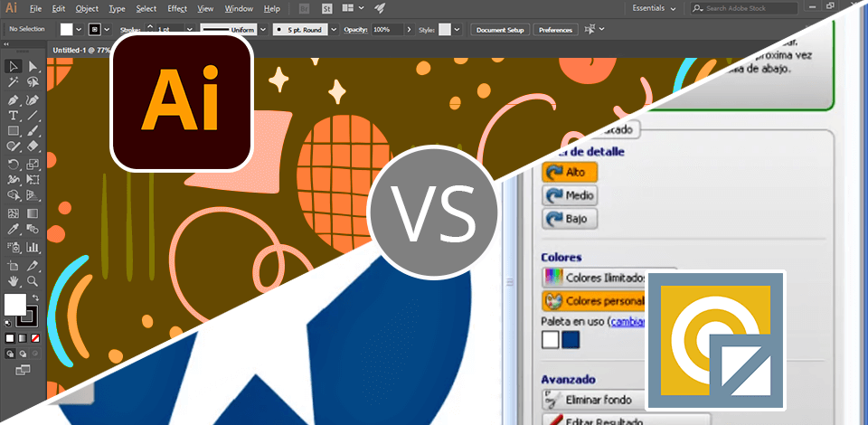Select the Eyedropper tool
The height and width of the screenshot is (425, 868).
[14, 229]
